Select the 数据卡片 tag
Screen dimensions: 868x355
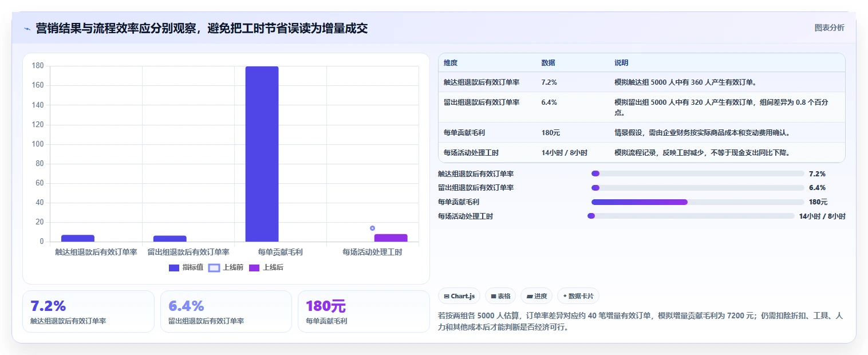578,296
